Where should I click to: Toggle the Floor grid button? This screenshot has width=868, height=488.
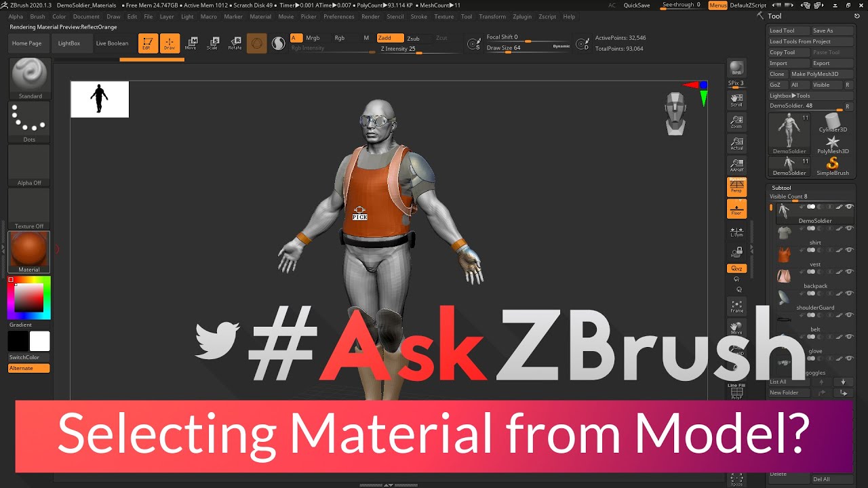[736, 209]
